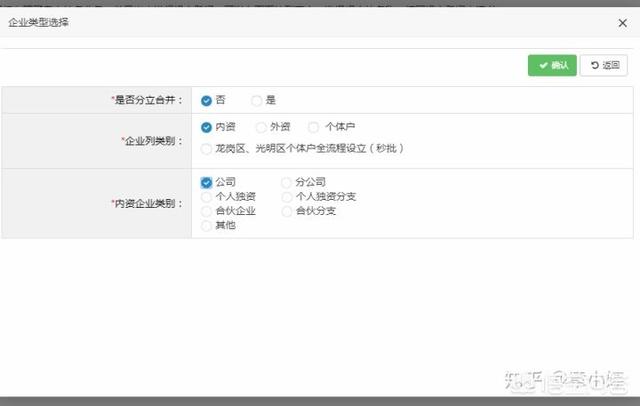This screenshot has width=640, height=406.
Task: Select 分公司 radio option
Action: [287, 182]
